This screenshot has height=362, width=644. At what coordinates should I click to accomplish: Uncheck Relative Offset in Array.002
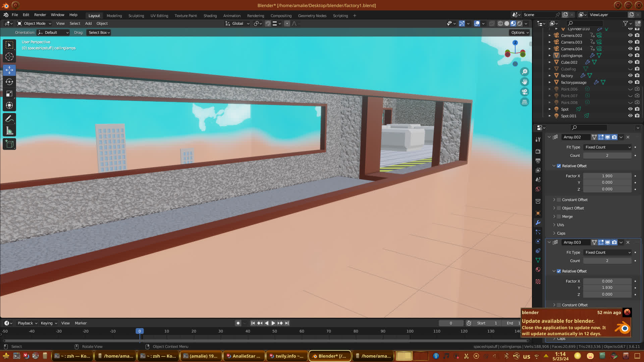click(559, 166)
